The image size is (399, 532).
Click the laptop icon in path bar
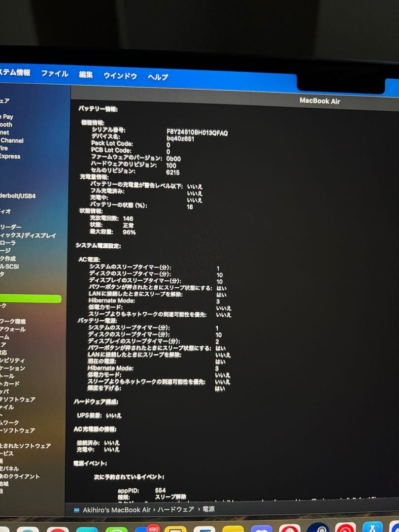point(76,509)
